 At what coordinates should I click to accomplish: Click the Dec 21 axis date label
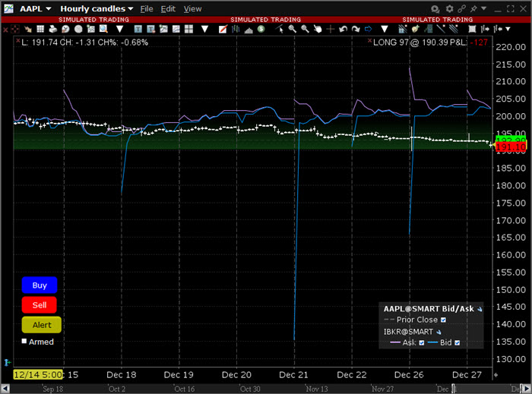tap(293, 375)
